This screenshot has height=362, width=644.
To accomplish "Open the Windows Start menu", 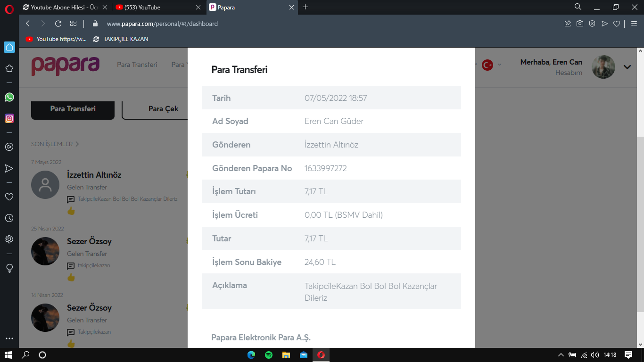I will (x=8, y=355).
